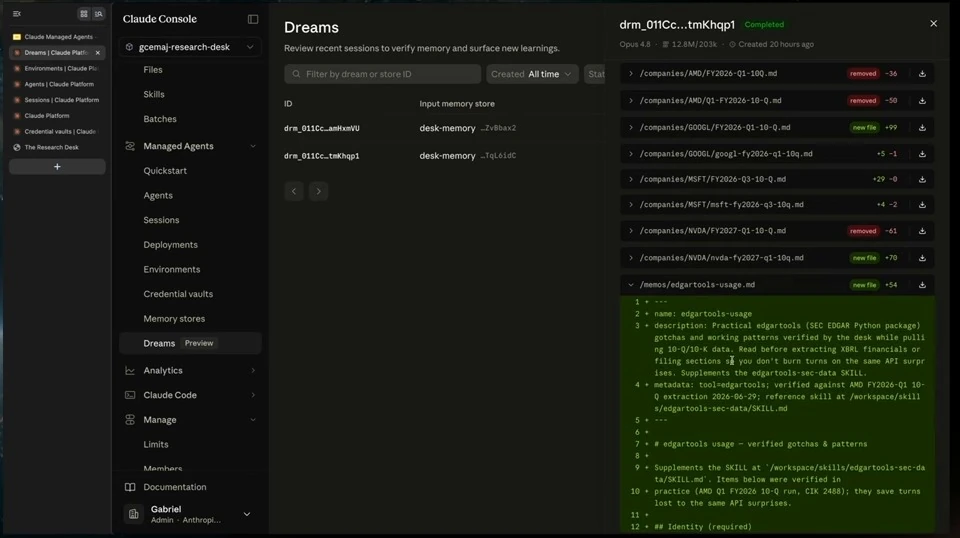Close the dream detail panel
Viewport: 960px width, 538px height.
point(933,24)
